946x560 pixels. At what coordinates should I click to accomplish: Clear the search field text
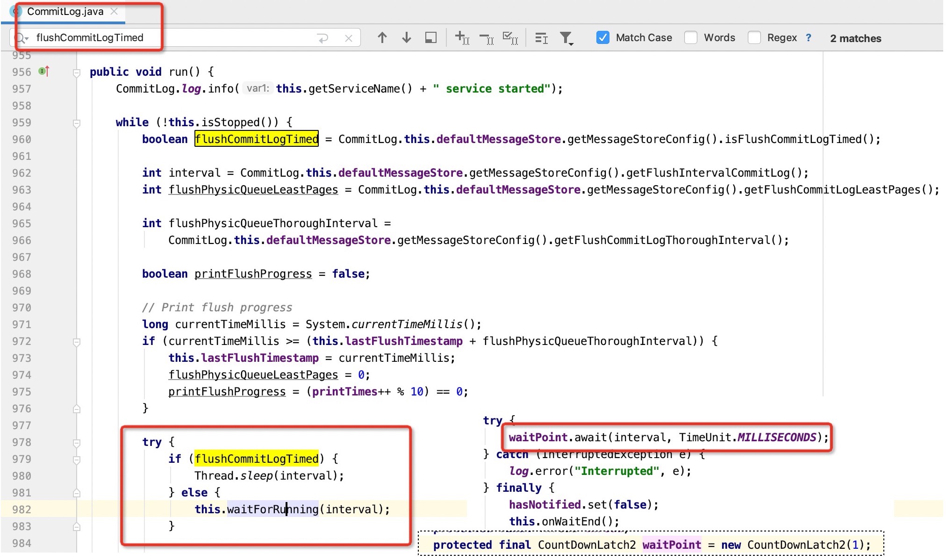(348, 38)
